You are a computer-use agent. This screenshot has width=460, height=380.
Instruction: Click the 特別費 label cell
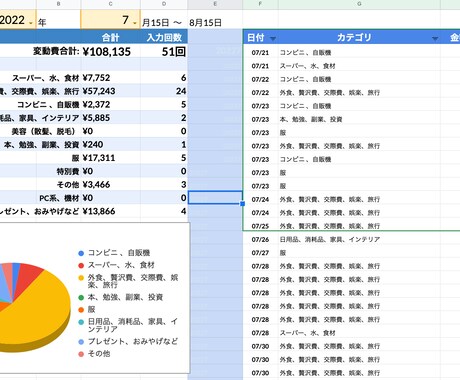[x=68, y=171]
